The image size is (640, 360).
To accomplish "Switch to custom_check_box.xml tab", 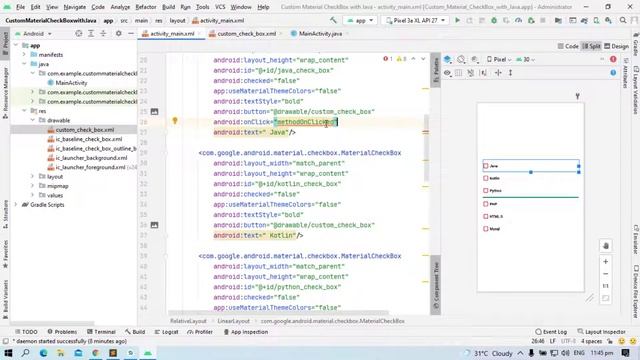I will 247,33.
